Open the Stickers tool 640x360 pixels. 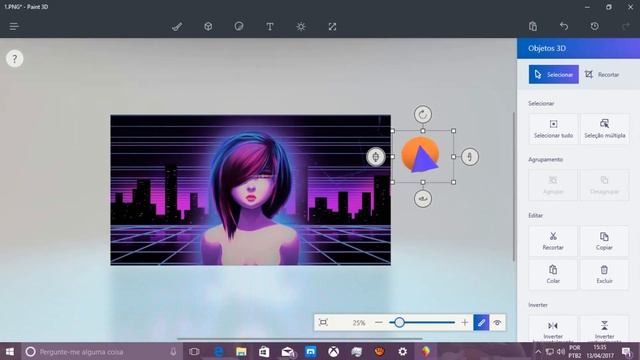point(239,27)
